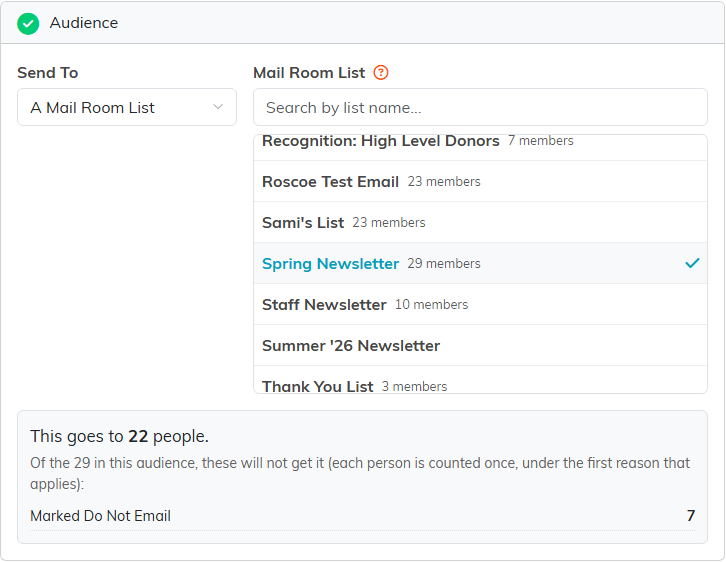Select the Roscoe Test Email list

(x=480, y=181)
